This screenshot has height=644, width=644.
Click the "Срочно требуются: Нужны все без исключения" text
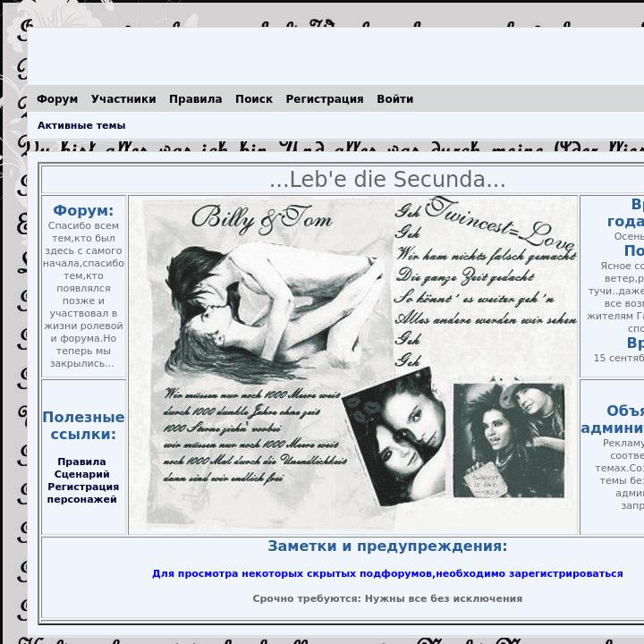click(387, 598)
